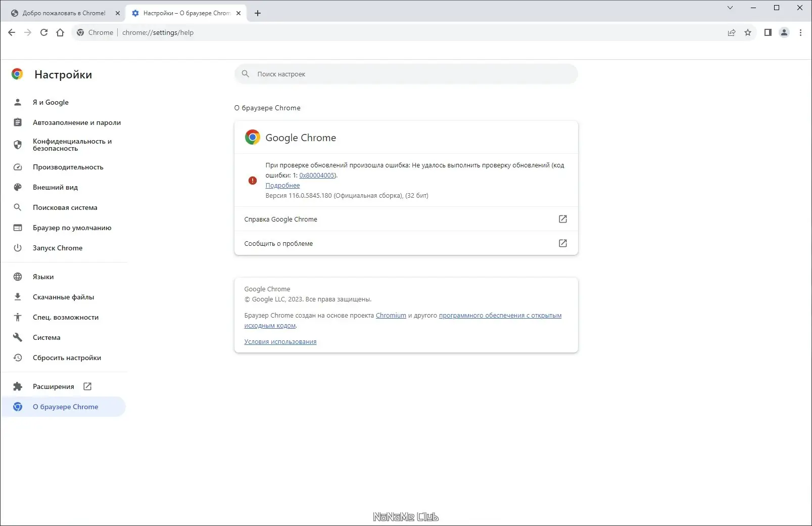This screenshot has width=812, height=526.
Task: Share this page using the share icon
Action: (x=732, y=32)
